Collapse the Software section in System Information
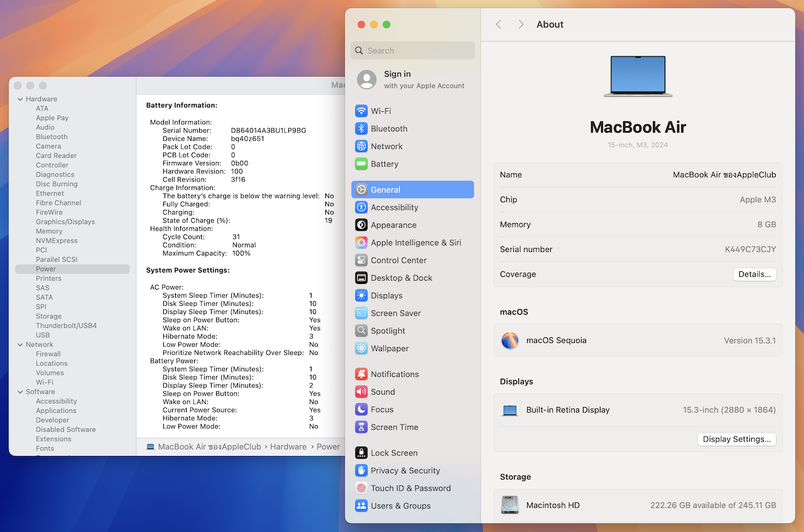Image resolution: width=804 pixels, height=532 pixels. coord(20,392)
